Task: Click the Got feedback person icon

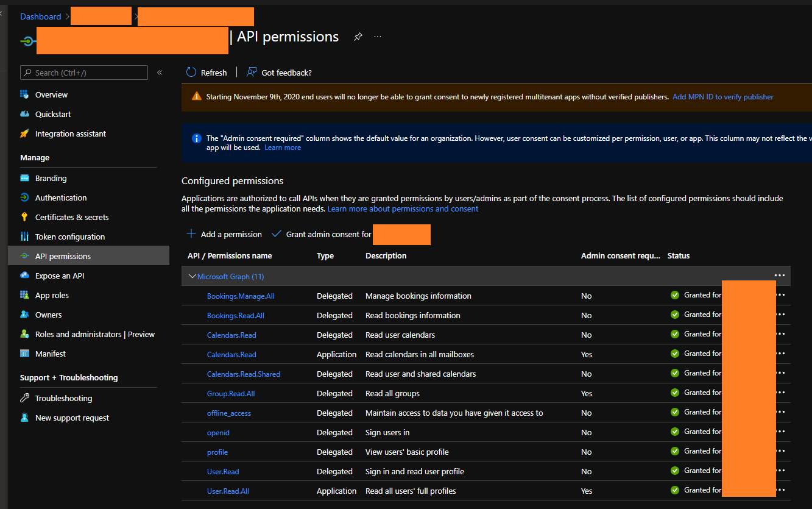Action: click(252, 73)
